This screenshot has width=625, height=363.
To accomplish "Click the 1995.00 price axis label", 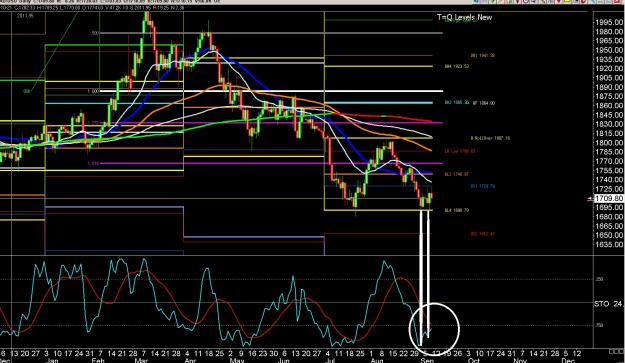I will [610, 22].
